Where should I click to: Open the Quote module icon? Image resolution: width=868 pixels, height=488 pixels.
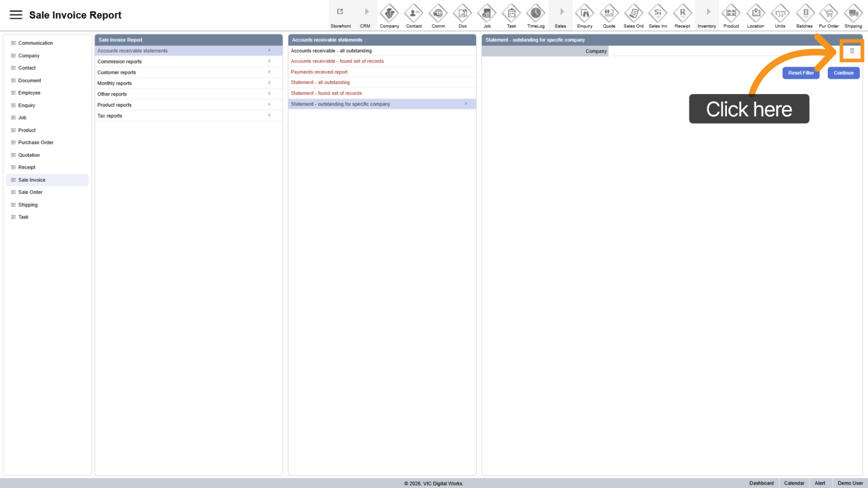(609, 13)
